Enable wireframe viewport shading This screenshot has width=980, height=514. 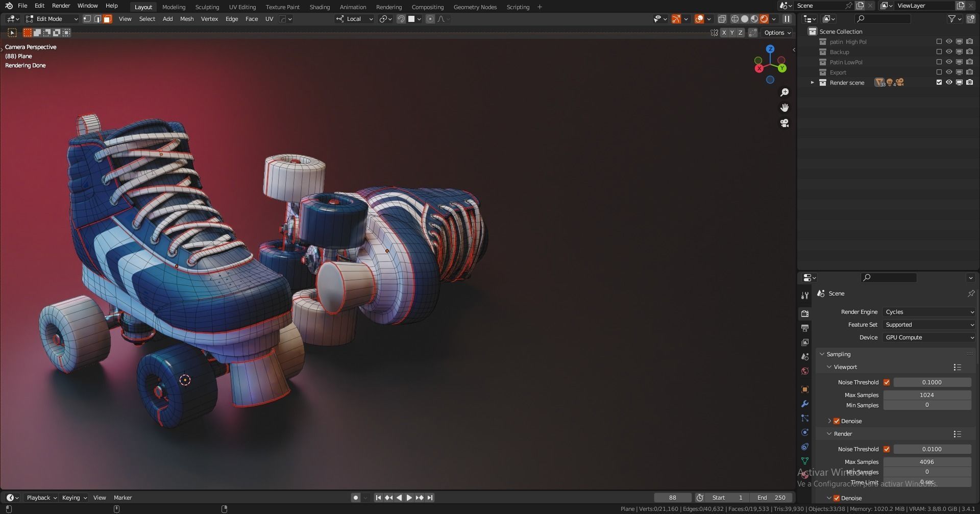pyautogui.click(x=735, y=19)
